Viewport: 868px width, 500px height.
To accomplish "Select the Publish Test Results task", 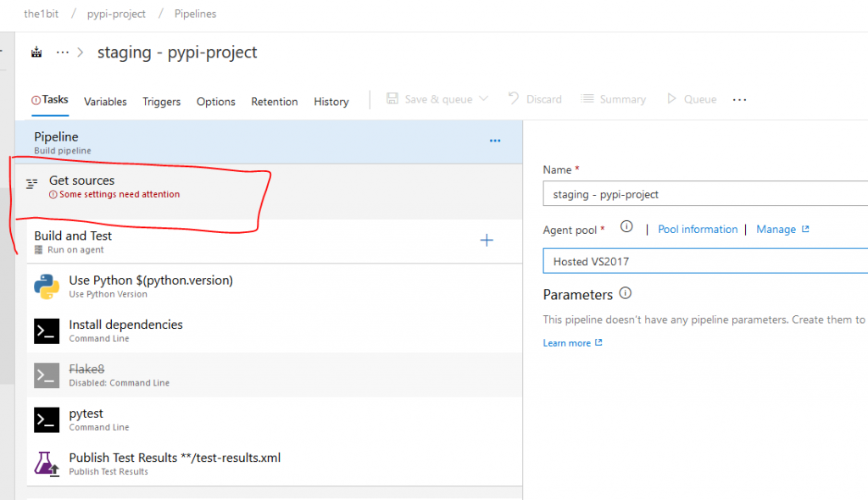I will (275, 464).
